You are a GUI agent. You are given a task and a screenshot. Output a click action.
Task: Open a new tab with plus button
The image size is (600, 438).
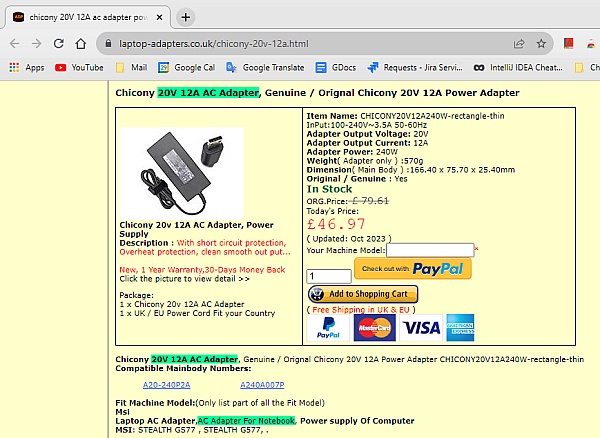point(186,17)
